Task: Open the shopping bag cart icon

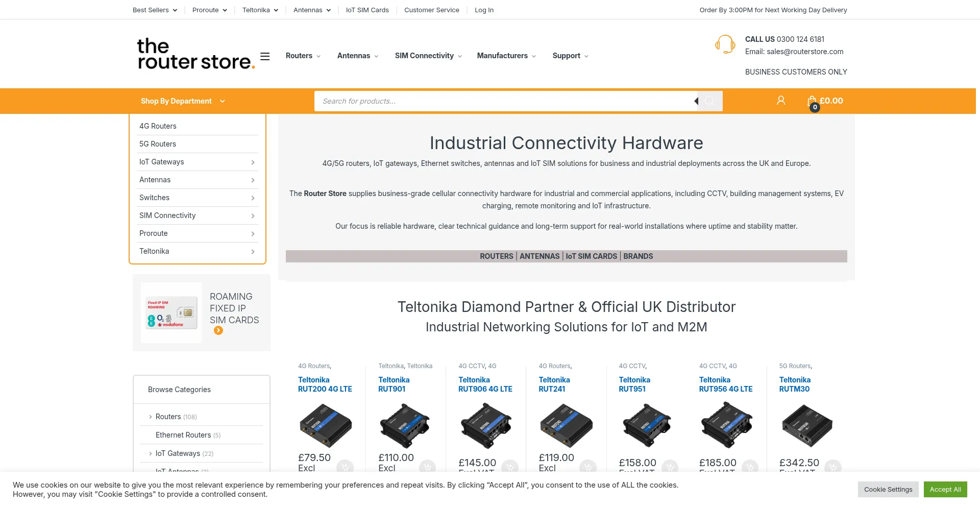Action: pos(813,102)
